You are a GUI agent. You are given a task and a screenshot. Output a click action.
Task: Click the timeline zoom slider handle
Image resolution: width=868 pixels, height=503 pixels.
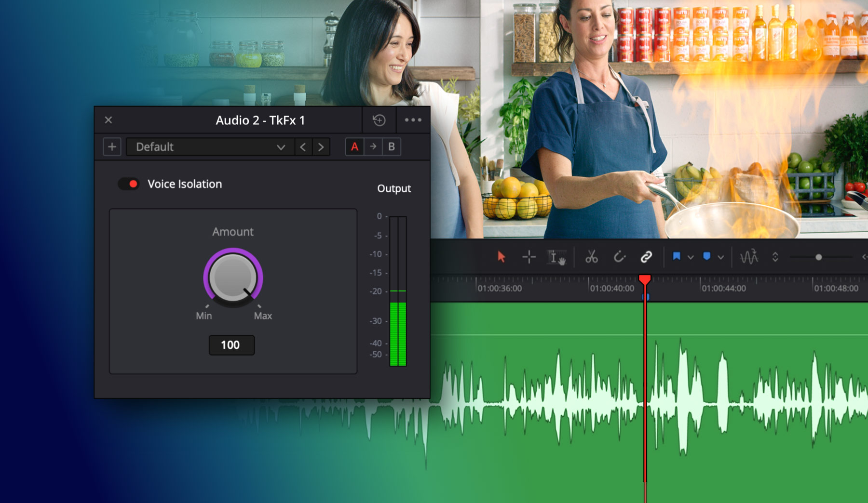(818, 257)
